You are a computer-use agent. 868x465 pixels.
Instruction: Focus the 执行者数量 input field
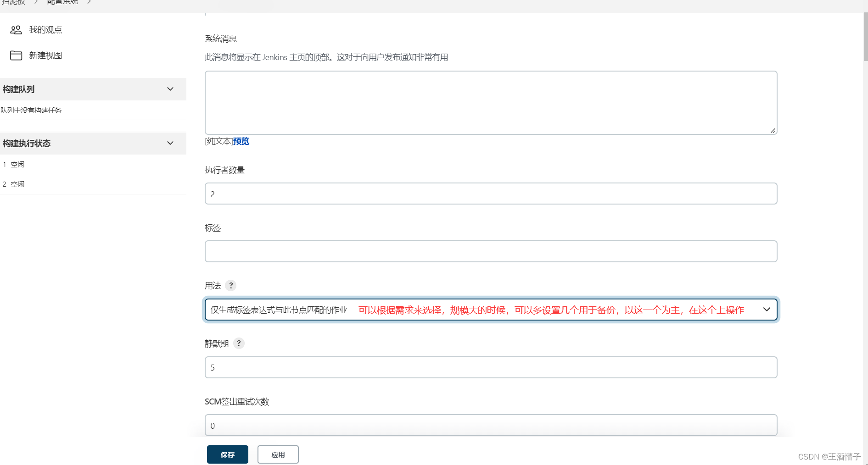point(491,194)
